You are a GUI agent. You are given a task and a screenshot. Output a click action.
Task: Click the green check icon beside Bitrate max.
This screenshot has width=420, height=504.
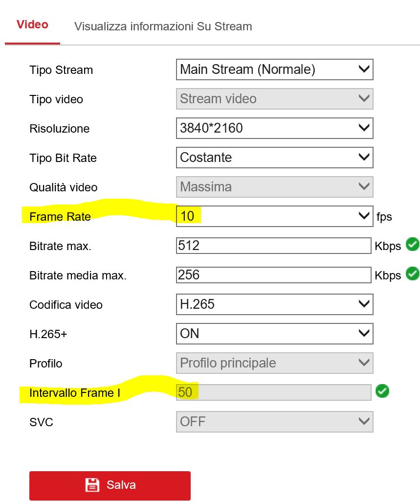coord(413,245)
